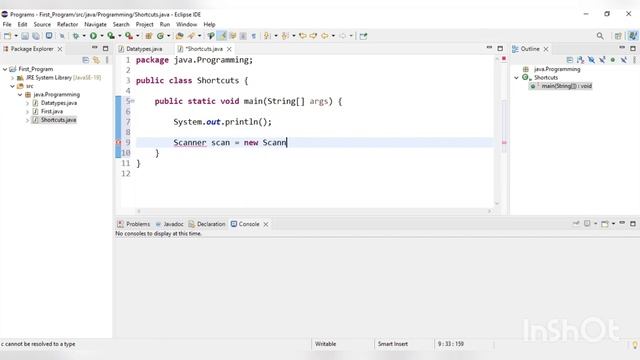The height and width of the screenshot is (360, 640).
Task: Click the tip lightbulb icon in status bar
Action: point(635,345)
